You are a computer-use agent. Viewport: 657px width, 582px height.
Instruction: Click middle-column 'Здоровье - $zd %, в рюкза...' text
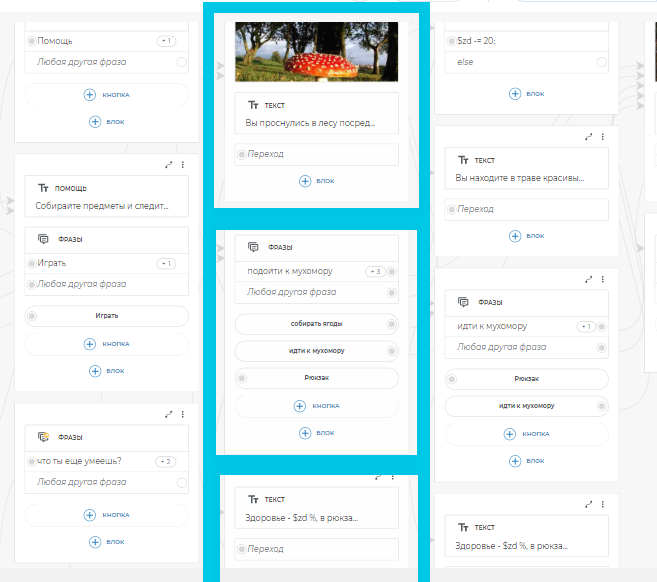pyautogui.click(x=302, y=518)
